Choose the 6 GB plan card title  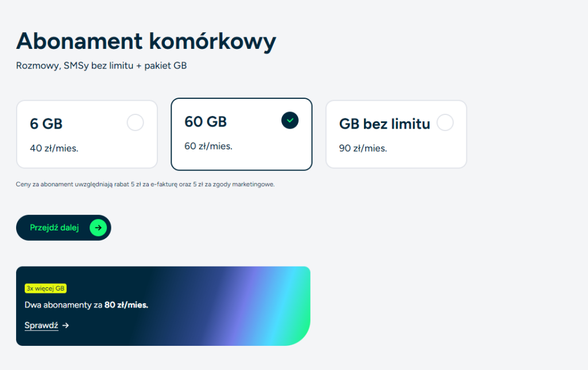[46, 124]
